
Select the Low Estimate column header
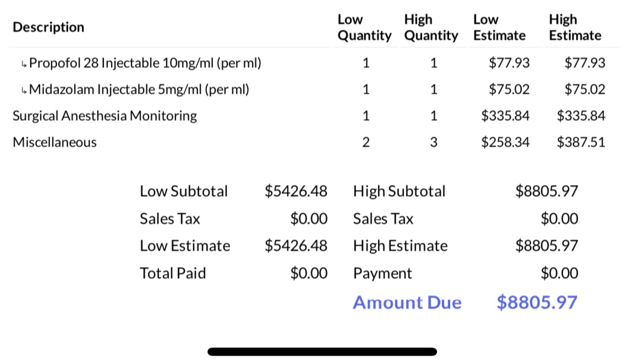click(x=499, y=28)
